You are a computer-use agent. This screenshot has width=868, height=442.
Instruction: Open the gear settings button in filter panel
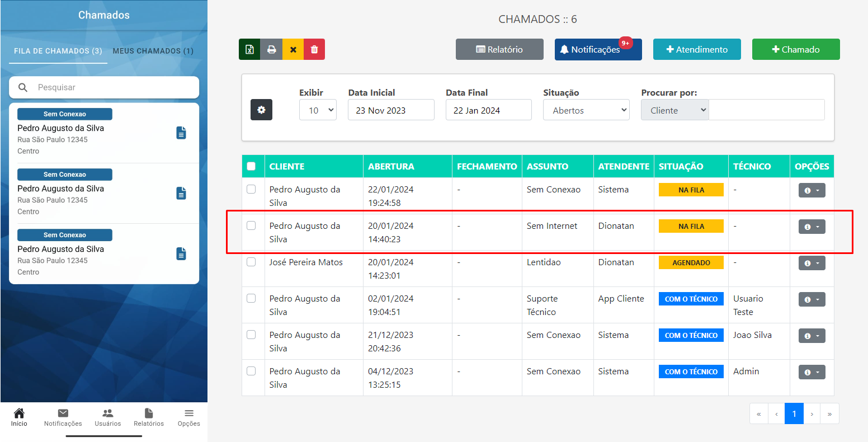click(261, 110)
